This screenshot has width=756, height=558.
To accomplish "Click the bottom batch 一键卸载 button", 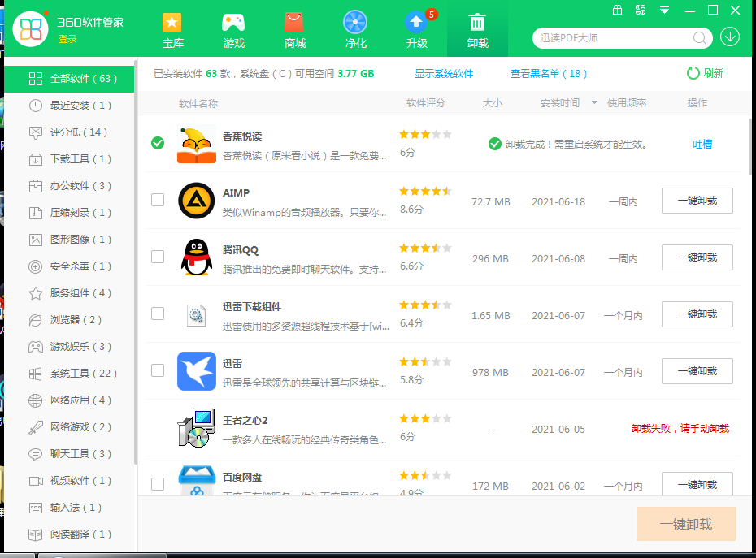I will click(x=685, y=524).
